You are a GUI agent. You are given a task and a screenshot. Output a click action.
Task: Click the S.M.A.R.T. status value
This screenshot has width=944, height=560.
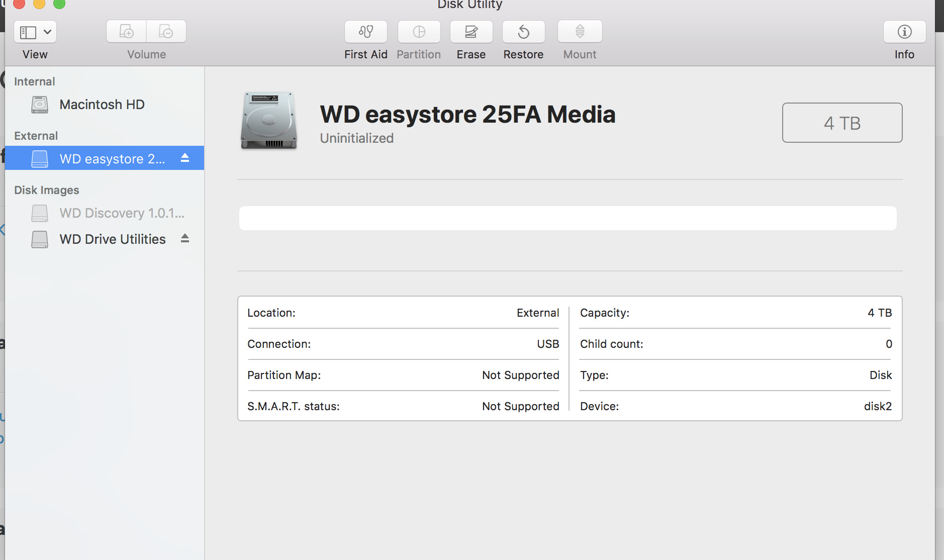(x=521, y=406)
